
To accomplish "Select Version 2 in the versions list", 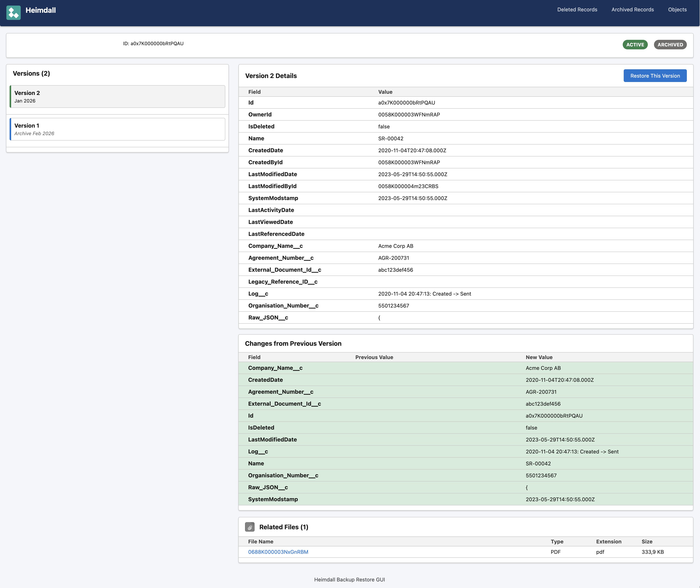I will [x=117, y=97].
